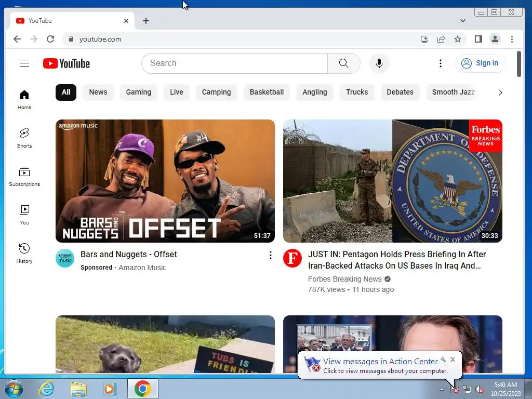Reload the page

pos(50,39)
